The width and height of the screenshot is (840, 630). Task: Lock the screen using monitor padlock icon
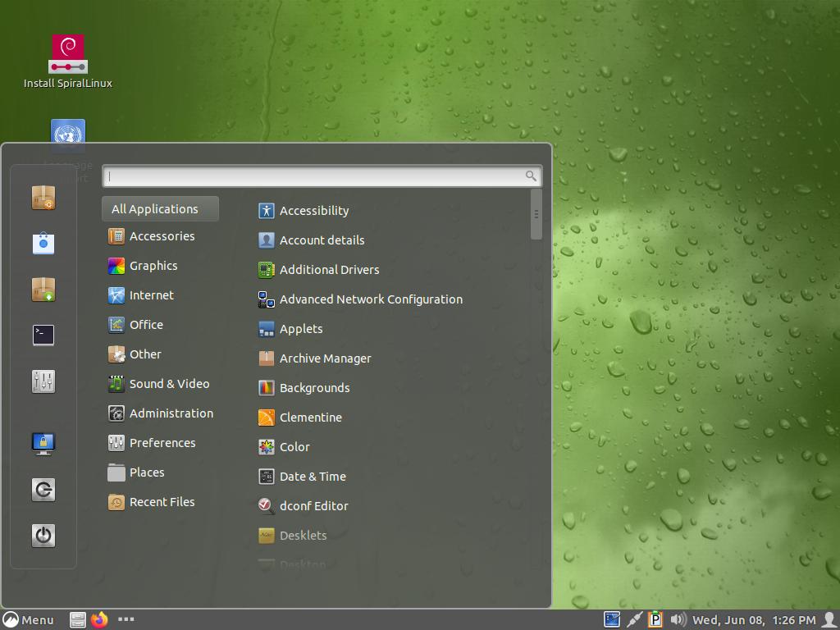click(x=43, y=444)
